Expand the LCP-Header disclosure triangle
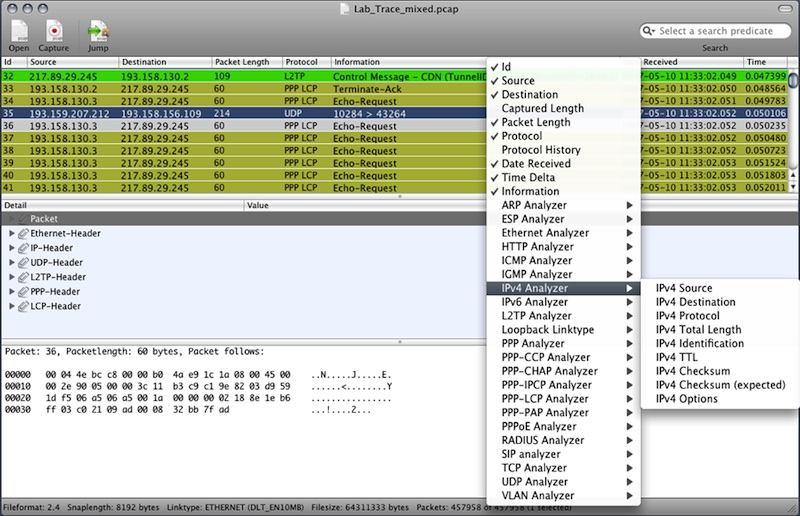 click(13, 306)
